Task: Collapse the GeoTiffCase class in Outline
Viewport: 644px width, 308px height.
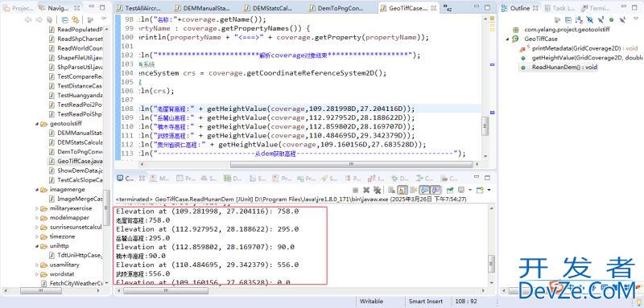Action: (508, 39)
